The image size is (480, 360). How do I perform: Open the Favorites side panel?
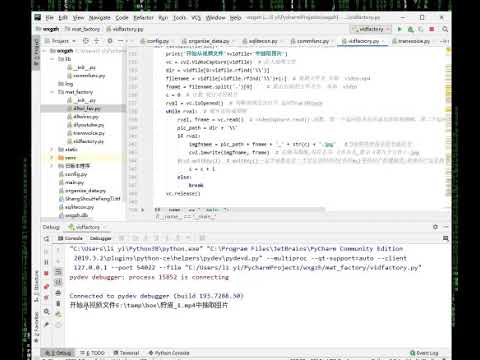coord(36,327)
